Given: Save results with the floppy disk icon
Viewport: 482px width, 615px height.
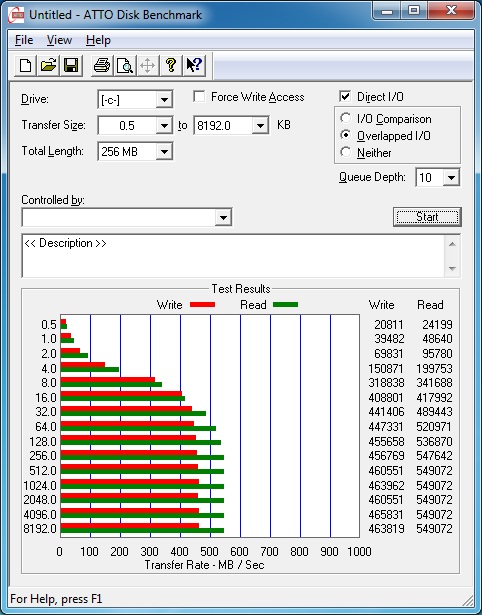Looking at the screenshot, I should tap(71, 66).
